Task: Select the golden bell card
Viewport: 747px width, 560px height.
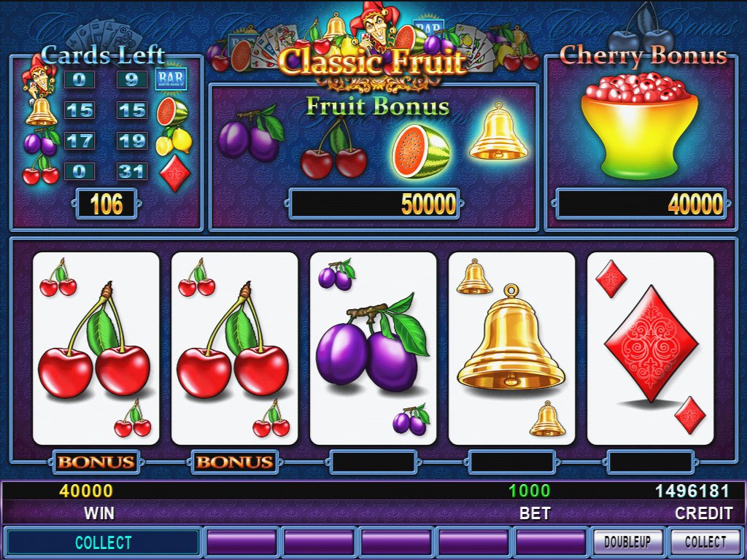Action: pyautogui.click(x=511, y=349)
